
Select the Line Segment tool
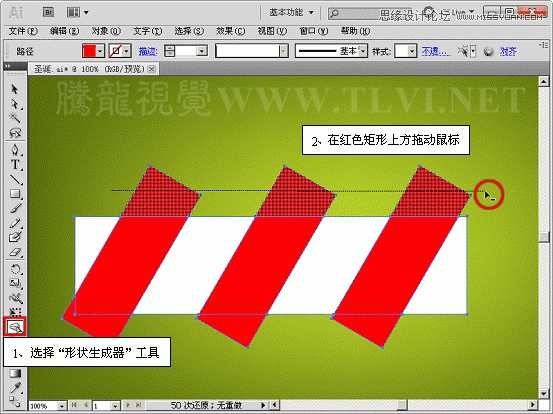pos(15,179)
